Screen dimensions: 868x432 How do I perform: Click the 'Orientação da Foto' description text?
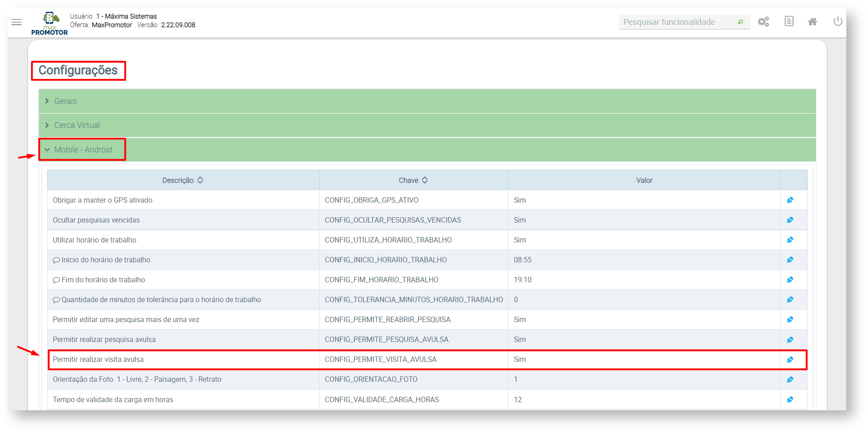[x=137, y=379]
